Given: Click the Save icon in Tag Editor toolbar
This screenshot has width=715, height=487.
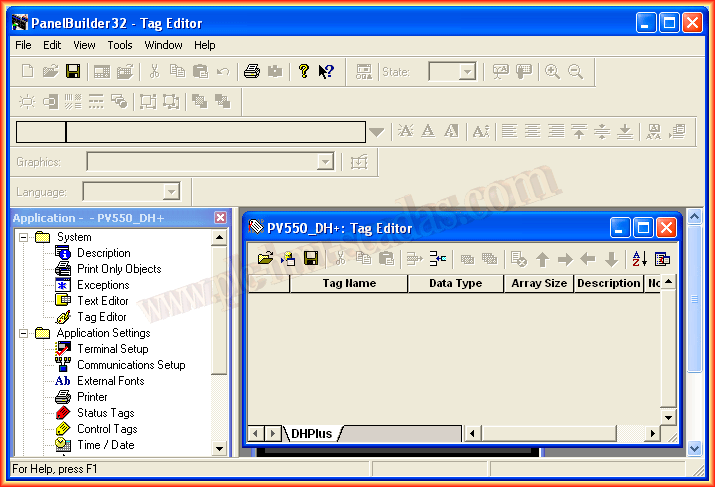Looking at the screenshot, I should (311, 259).
